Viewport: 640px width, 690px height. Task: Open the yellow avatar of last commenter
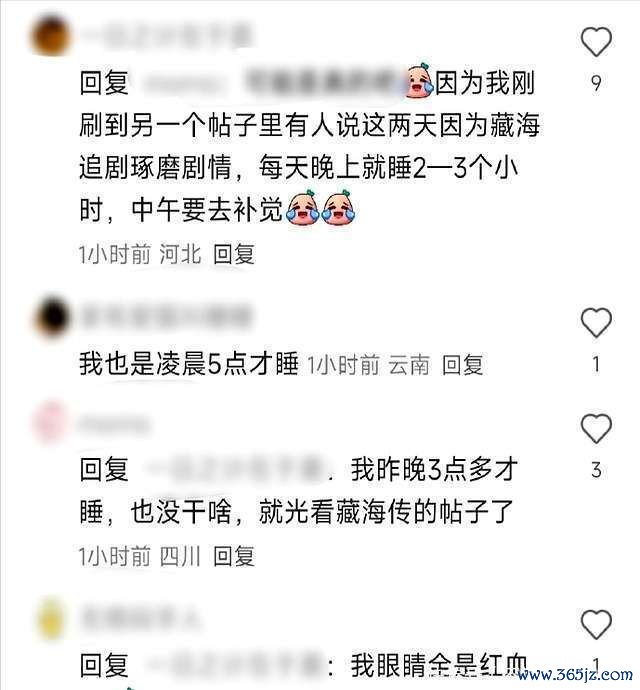coord(52,619)
